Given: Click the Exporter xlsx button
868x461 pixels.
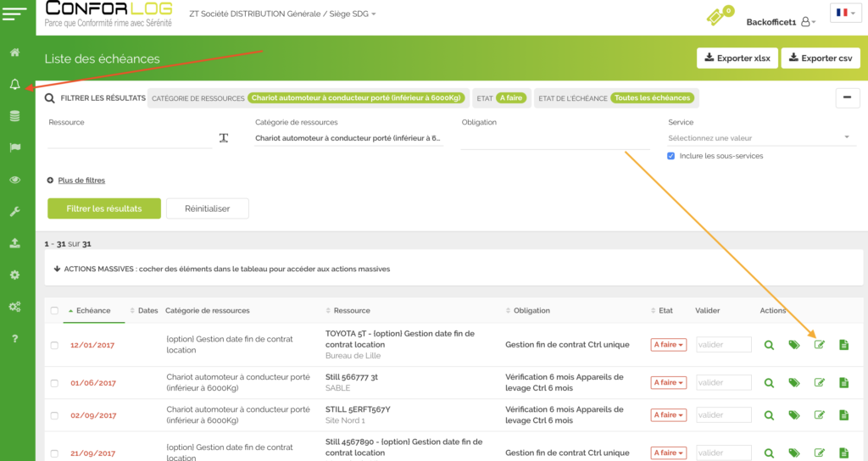Looking at the screenshot, I should (734, 58).
